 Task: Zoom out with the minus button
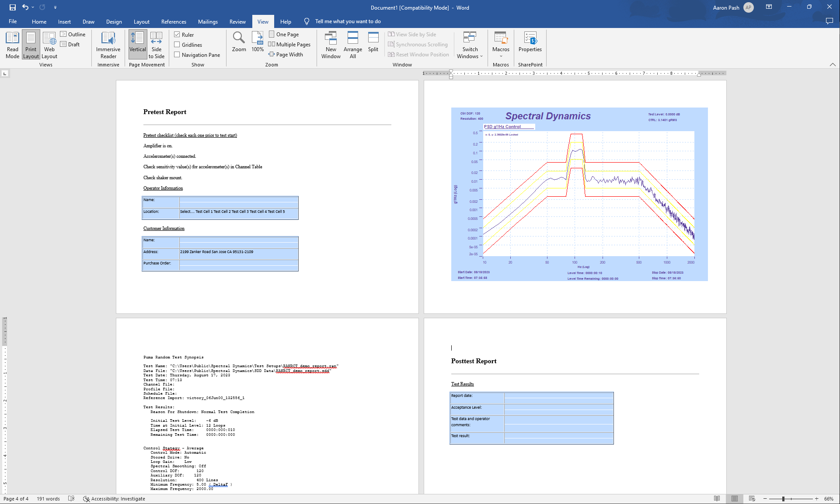(x=765, y=499)
